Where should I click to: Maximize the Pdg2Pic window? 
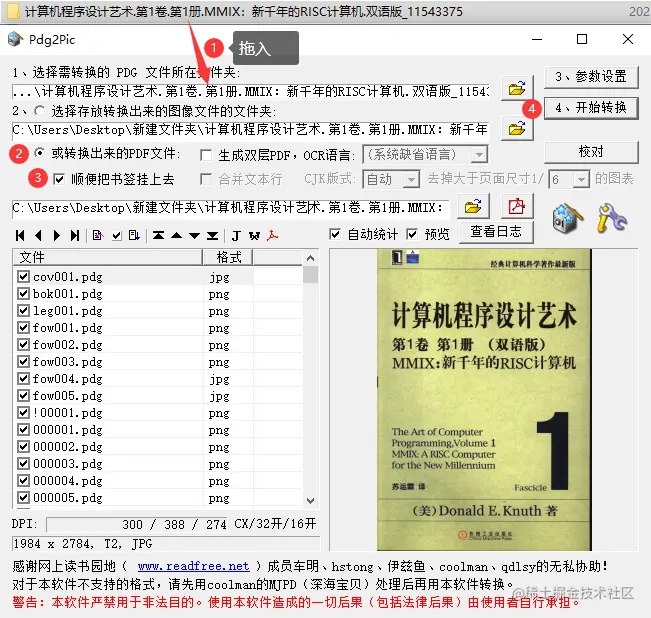click(582, 39)
